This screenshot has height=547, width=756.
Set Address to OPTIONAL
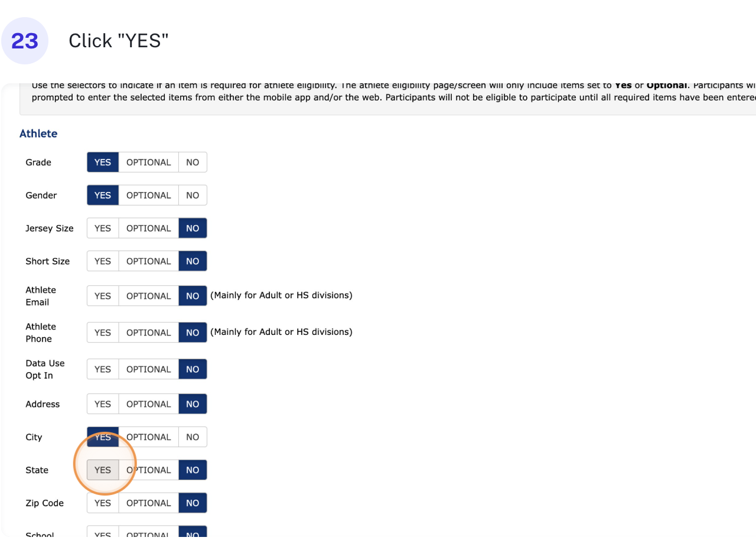pyautogui.click(x=148, y=404)
